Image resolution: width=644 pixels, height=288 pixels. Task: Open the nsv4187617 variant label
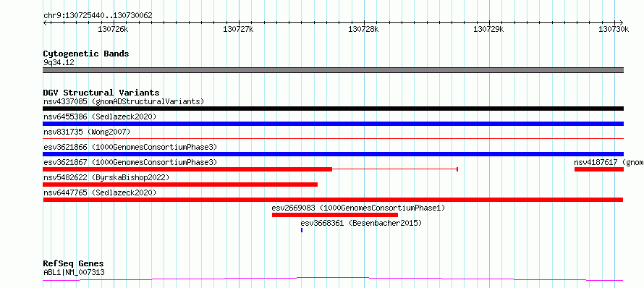[609, 162]
